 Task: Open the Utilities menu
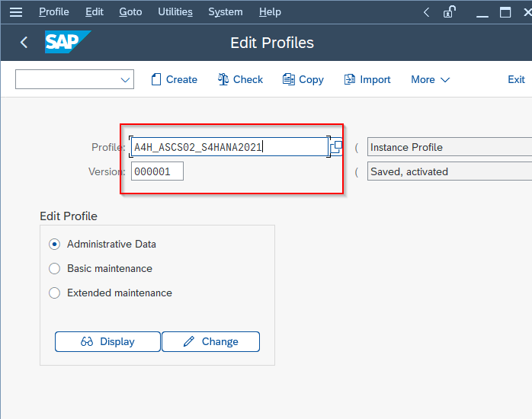(175, 12)
